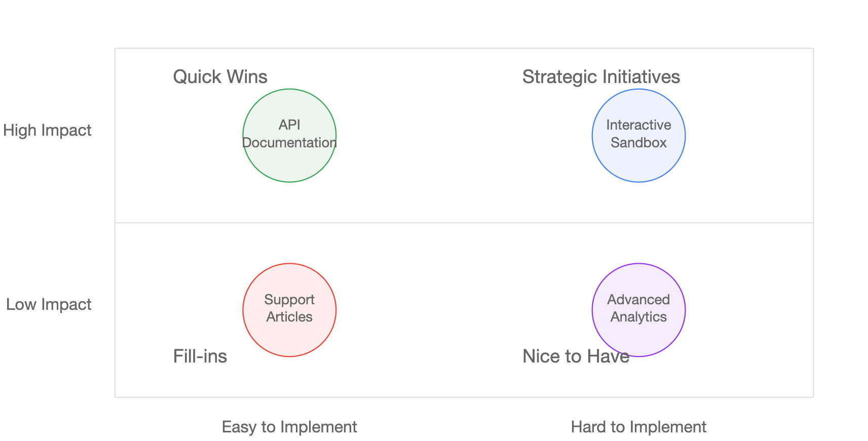Click the Quick Wins quadrant title
This screenshot has height=441, width=868.
(220, 77)
